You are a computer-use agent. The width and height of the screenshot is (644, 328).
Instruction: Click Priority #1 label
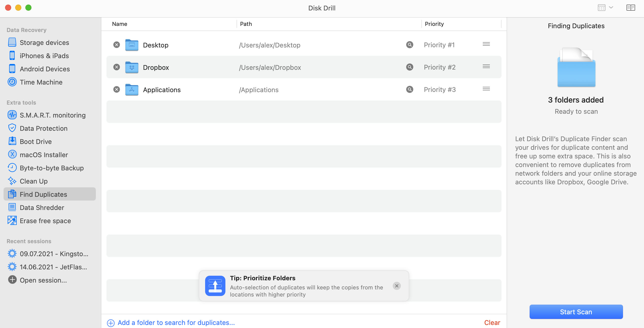(x=439, y=45)
